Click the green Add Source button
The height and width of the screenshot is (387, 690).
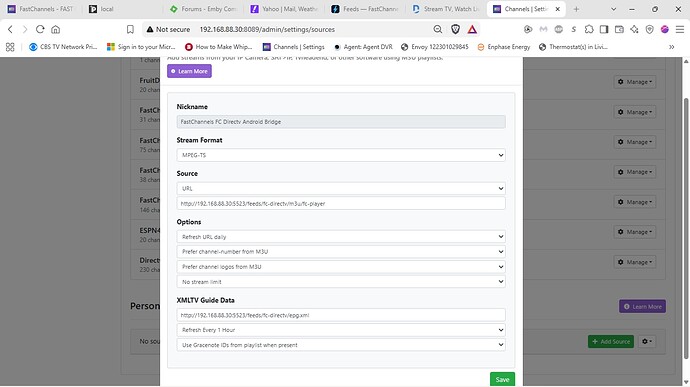click(611, 342)
